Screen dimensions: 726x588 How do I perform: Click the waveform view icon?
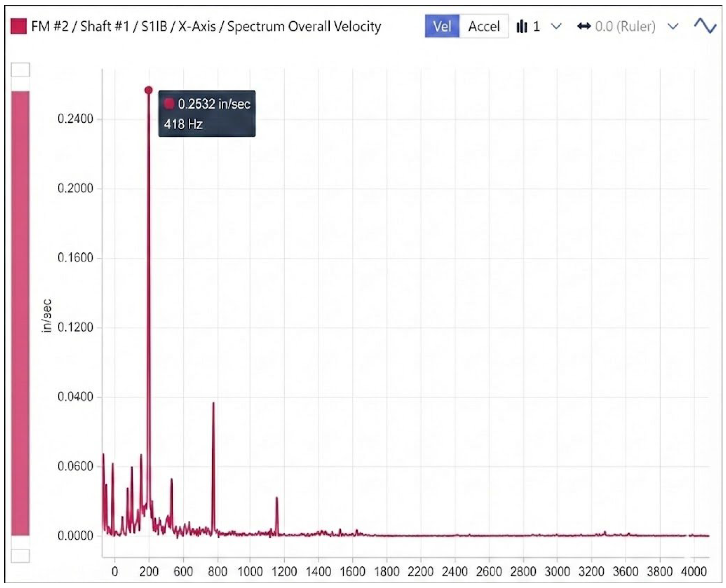705,26
